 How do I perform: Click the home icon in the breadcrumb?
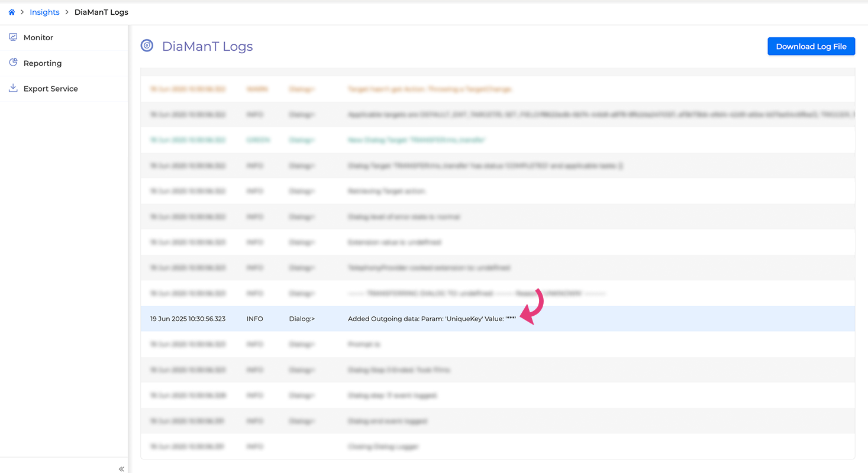(11, 12)
